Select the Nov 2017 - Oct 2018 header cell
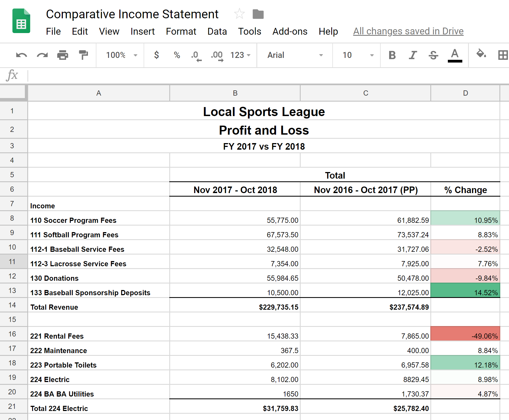The width and height of the screenshot is (509, 420). [x=235, y=189]
